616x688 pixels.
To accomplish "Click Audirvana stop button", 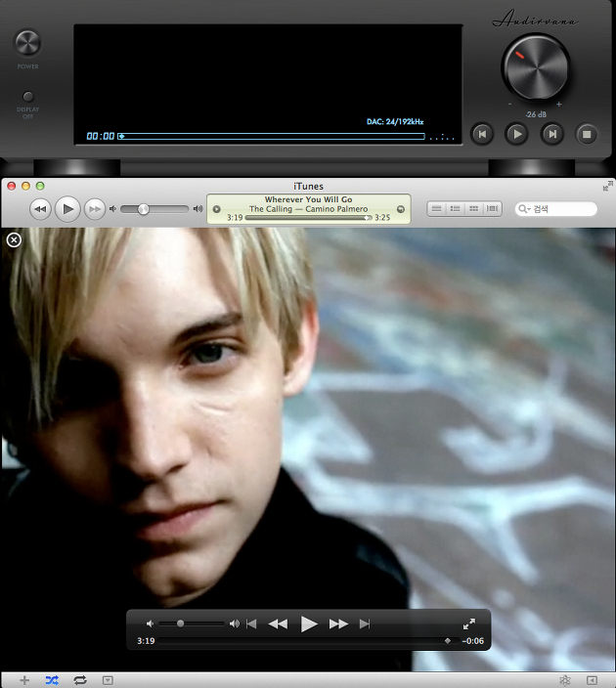I will point(587,134).
